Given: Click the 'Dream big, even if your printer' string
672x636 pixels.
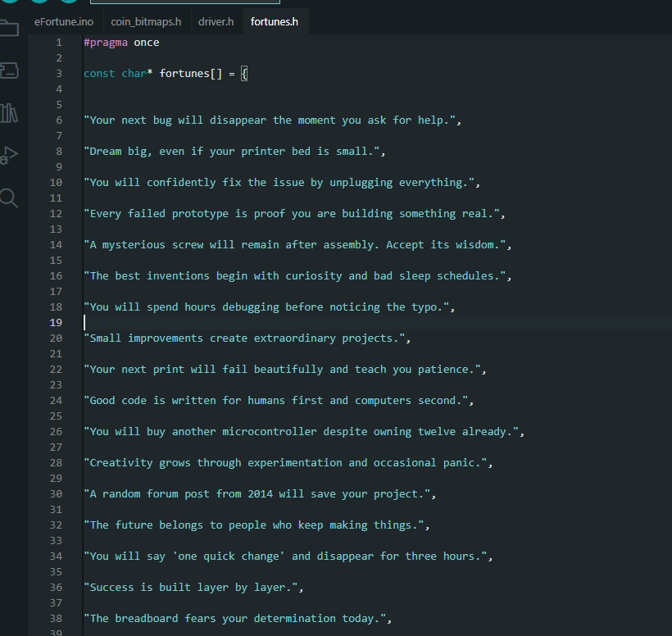Looking at the screenshot, I should pyautogui.click(x=234, y=152).
